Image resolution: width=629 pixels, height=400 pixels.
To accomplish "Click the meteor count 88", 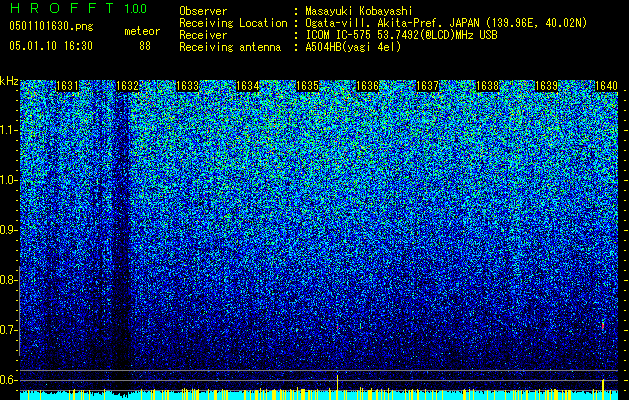I will coord(145,46).
